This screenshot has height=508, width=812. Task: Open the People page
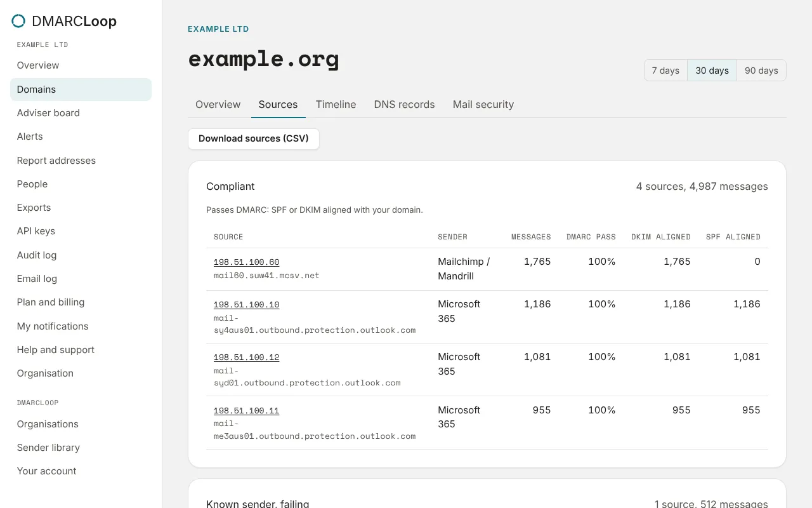tap(81, 184)
